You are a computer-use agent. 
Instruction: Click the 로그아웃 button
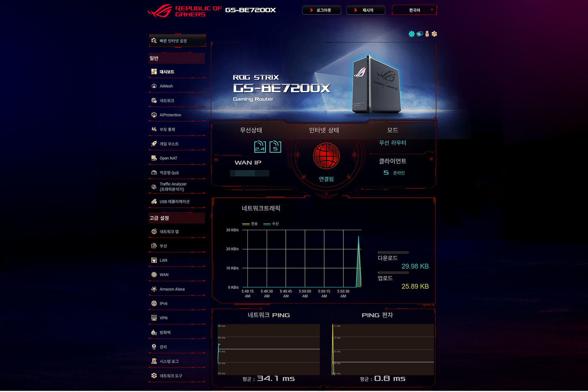coord(321,10)
